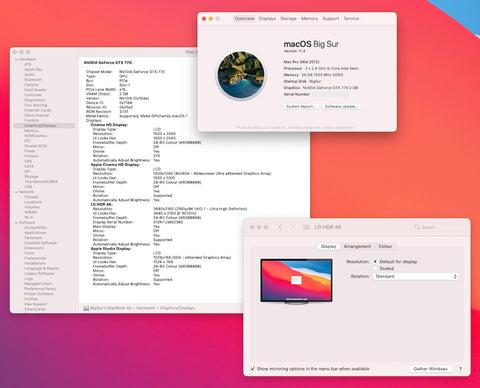The width and height of the screenshot is (480, 388).
Task: Click the search magnifier icon in preferences
Action: pyautogui.click(x=417, y=227)
